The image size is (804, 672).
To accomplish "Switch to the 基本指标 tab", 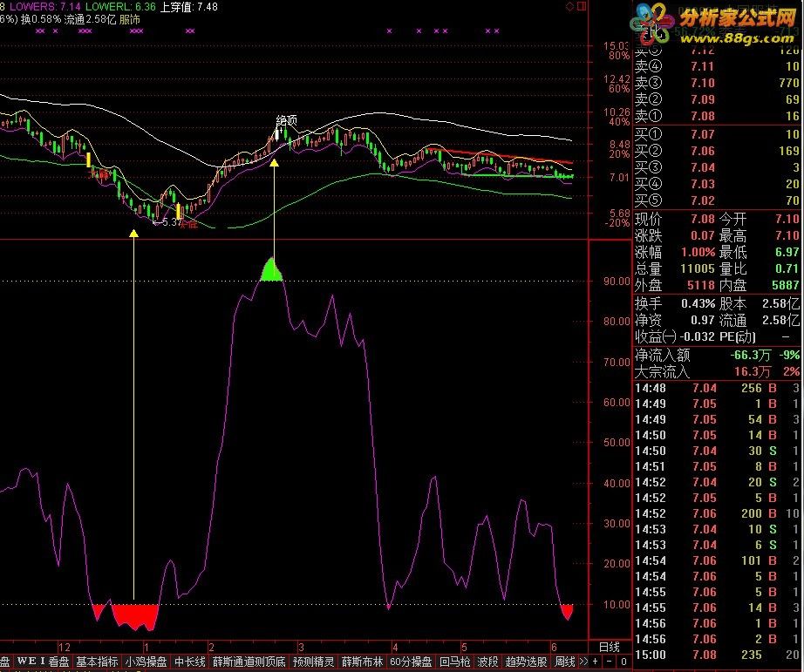I will click(x=97, y=662).
